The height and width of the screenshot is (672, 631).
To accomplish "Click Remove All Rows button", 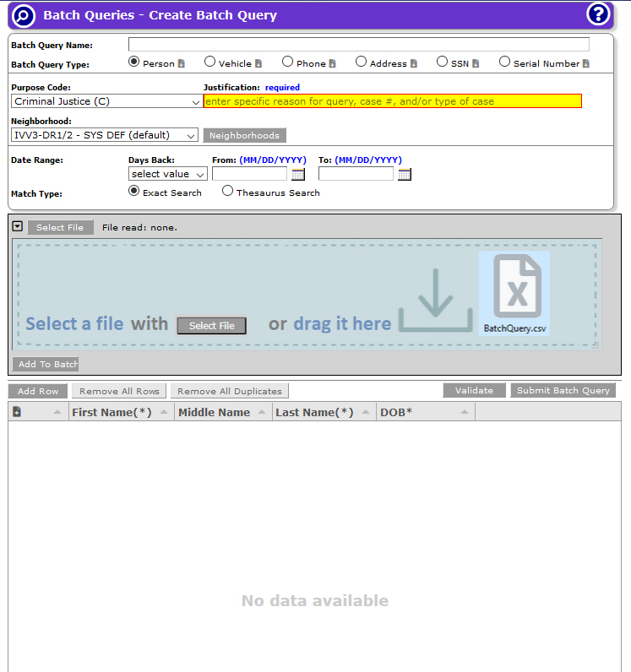I will point(119,391).
